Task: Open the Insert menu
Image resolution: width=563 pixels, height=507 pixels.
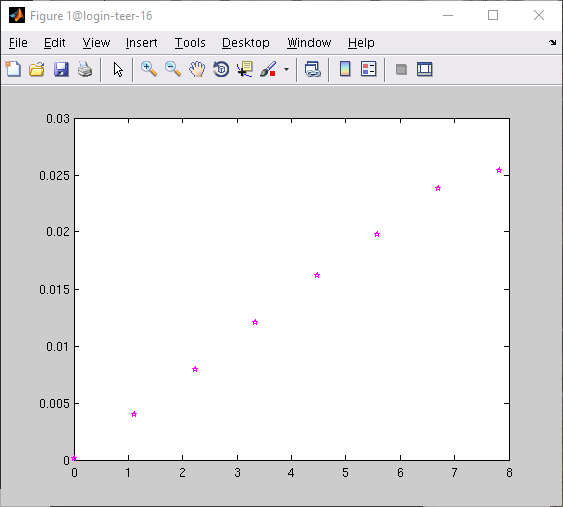Action: coord(141,43)
